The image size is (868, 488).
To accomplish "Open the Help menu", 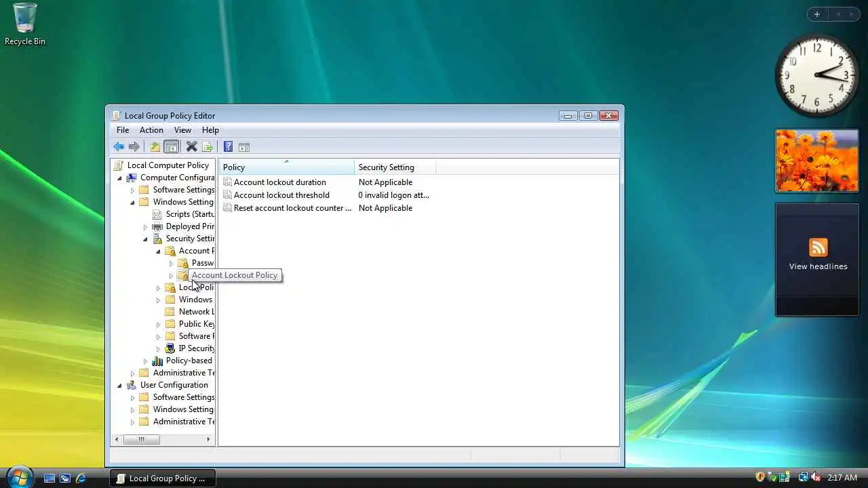I will [210, 130].
